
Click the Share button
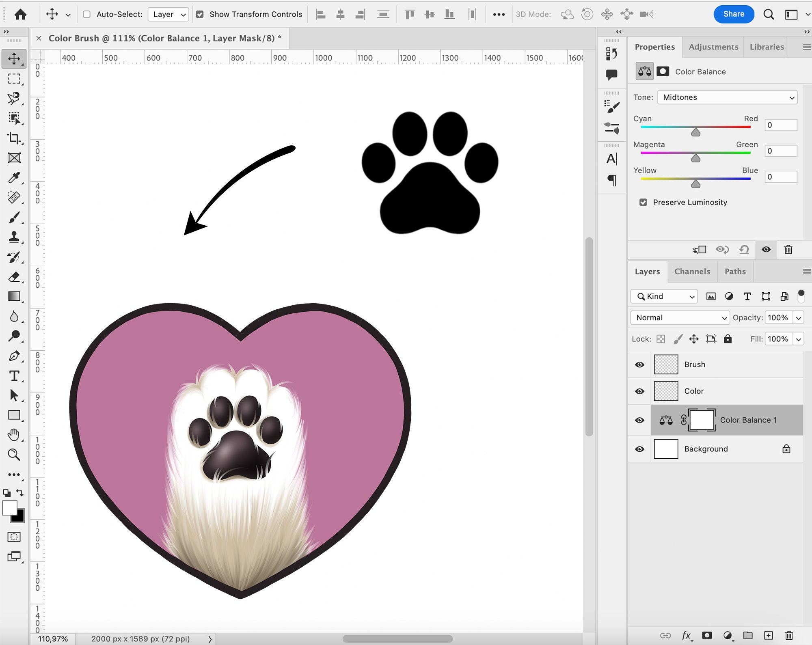(734, 14)
